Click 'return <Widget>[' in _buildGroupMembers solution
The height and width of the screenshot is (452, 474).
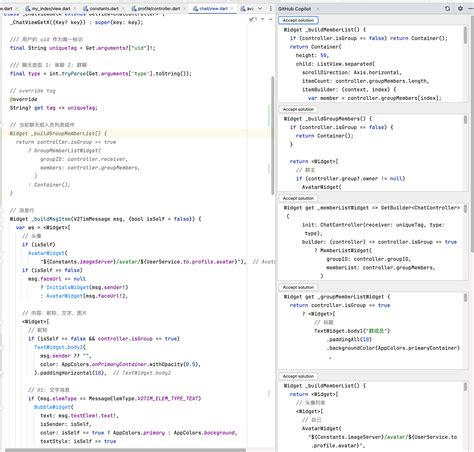click(314, 161)
